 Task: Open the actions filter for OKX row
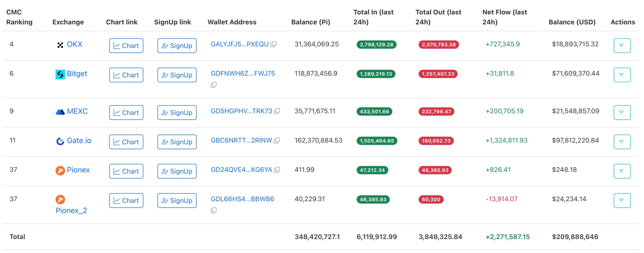pos(622,46)
